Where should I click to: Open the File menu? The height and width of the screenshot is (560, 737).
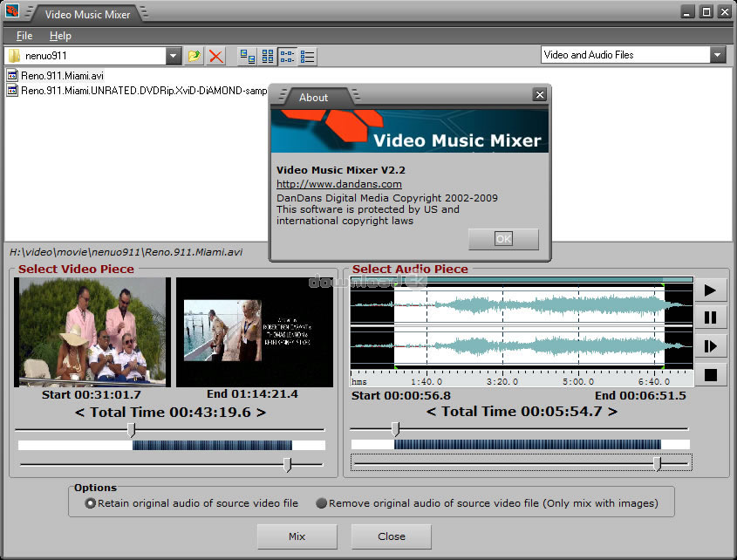point(24,36)
